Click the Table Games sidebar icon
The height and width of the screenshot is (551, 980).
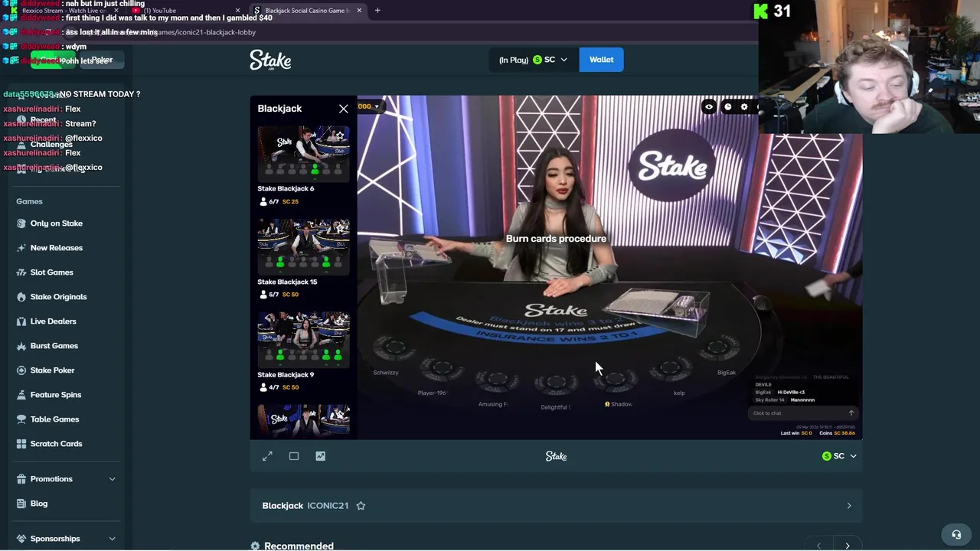coord(21,419)
